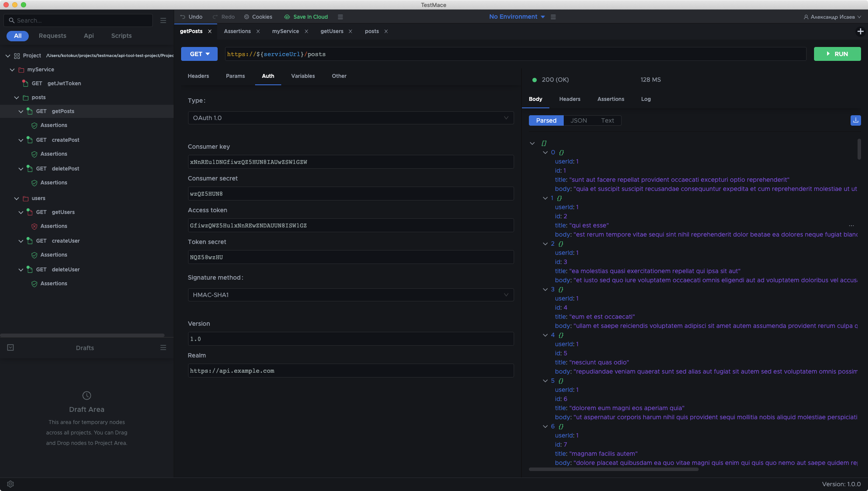Viewport: 868px width, 491px height.
Task: Add a new tab with plus icon
Action: pyautogui.click(x=860, y=31)
